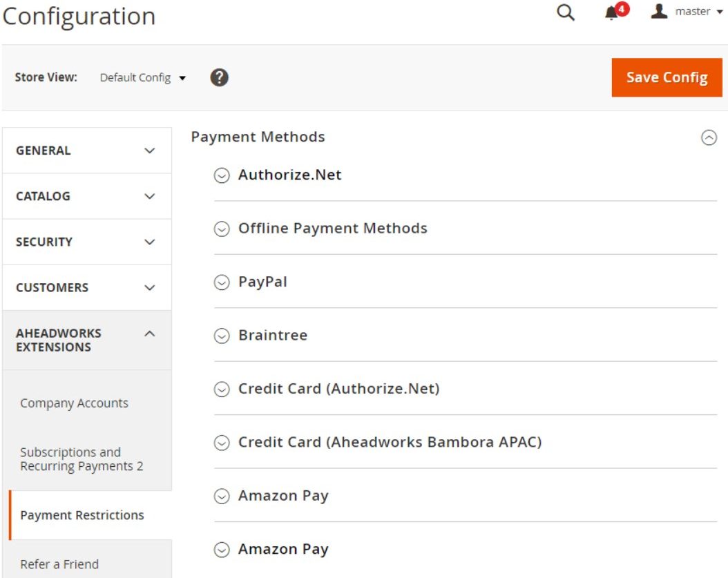Image resolution: width=728 pixels, height=578 pixels.
Task: Open the Store View Default Config dropdown
Action: pyautogui.click(x=143, y=77)
